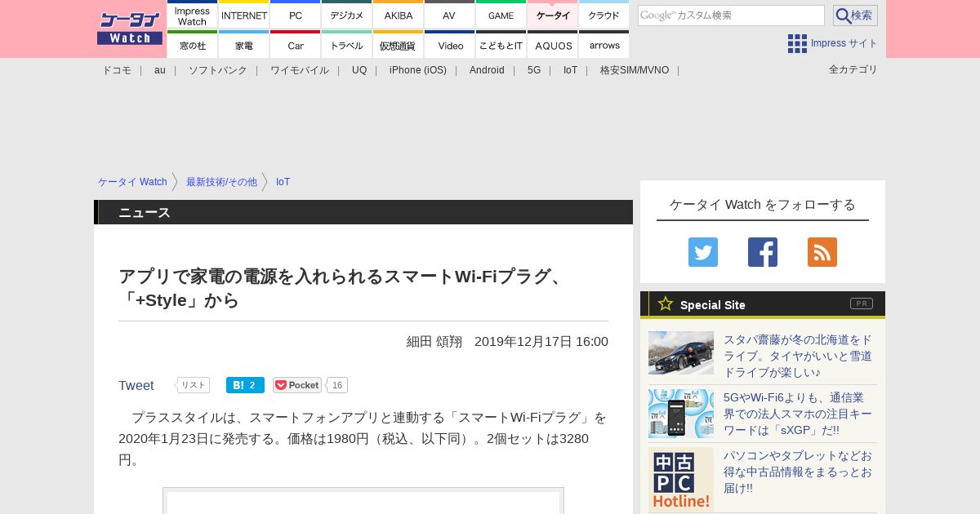Open the 窓の杜 tab
980x514 pixels.
click(192, 45)
